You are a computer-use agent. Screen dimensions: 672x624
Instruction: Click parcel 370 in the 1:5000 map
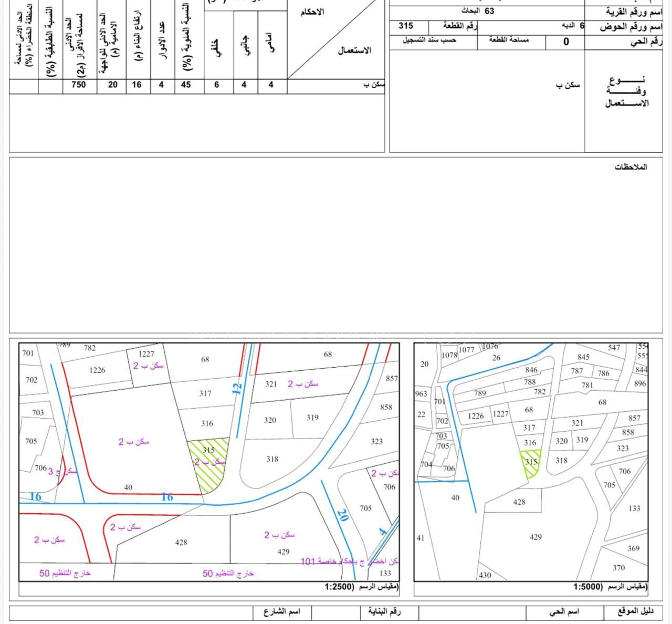[619, 568]
